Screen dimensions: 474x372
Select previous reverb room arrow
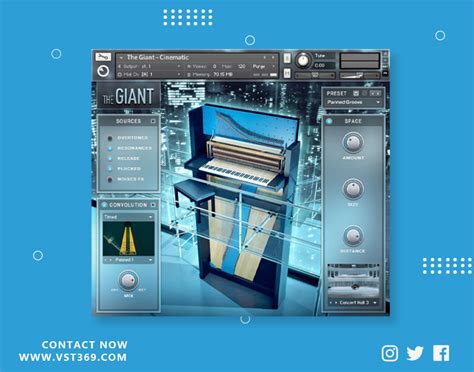[x=331, y=303]
